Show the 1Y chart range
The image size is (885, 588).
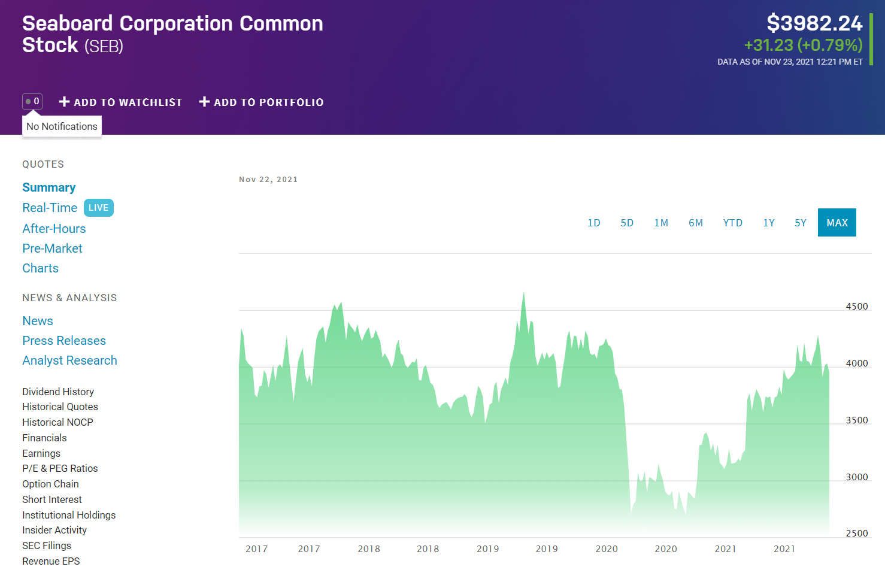coord(769,223)
